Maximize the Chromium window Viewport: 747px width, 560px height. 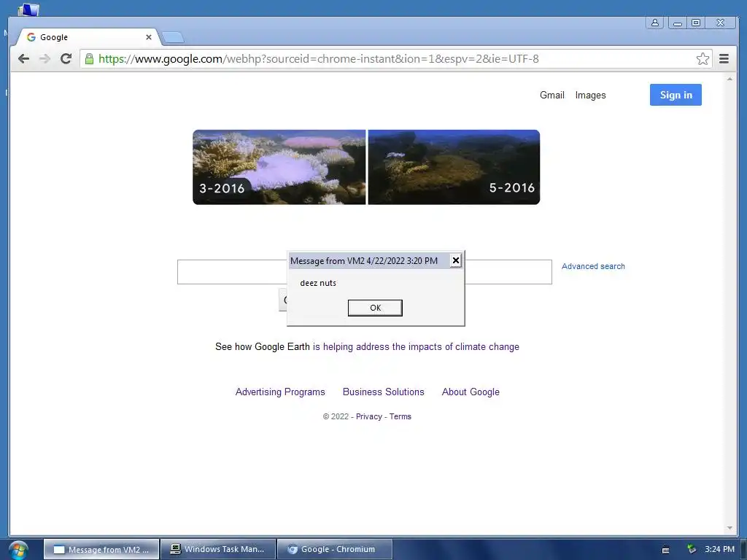696,23
